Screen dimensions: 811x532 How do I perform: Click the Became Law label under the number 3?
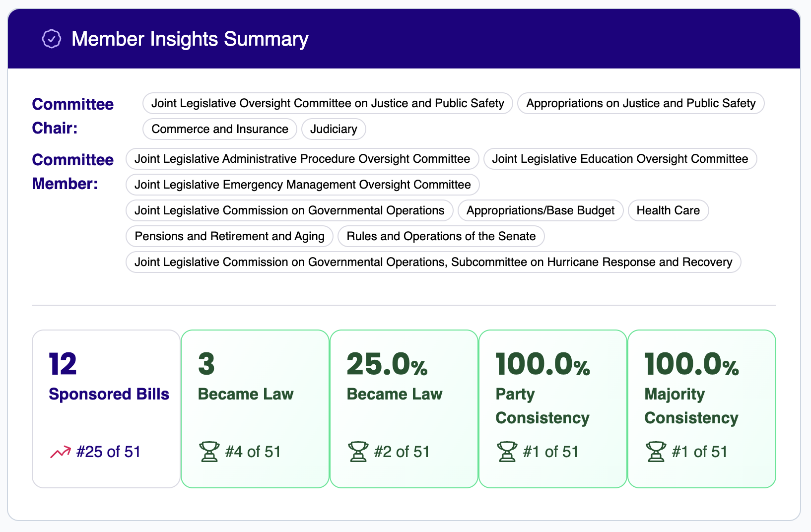(x=246, y=394)
